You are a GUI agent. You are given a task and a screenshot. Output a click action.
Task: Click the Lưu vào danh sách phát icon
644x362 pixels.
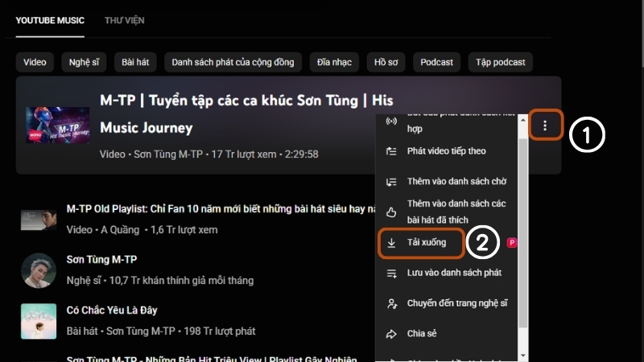pos(391,273)
